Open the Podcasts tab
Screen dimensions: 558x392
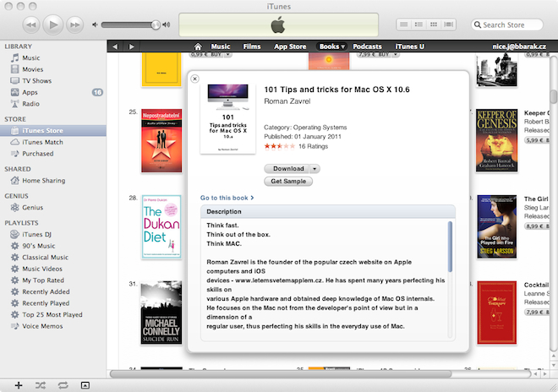pyautogui.click(x=367, y=46)
